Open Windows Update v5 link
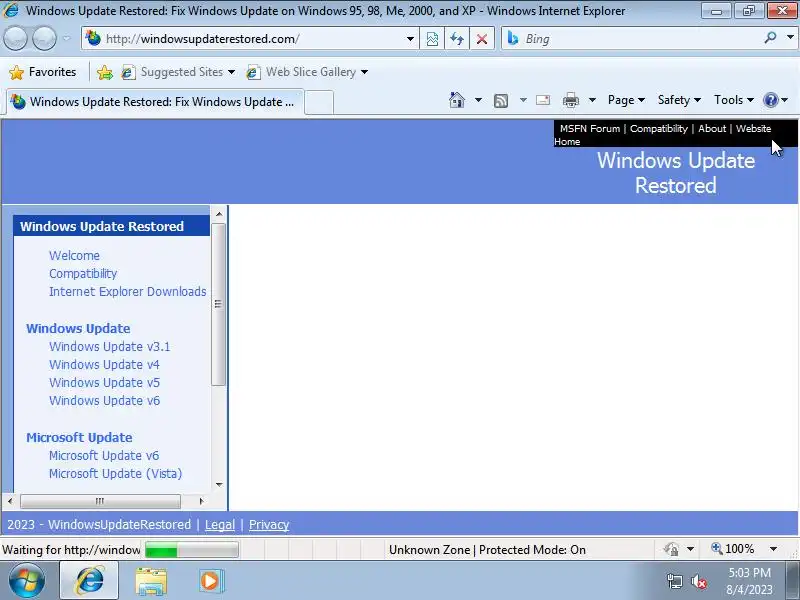 [104, 383]
